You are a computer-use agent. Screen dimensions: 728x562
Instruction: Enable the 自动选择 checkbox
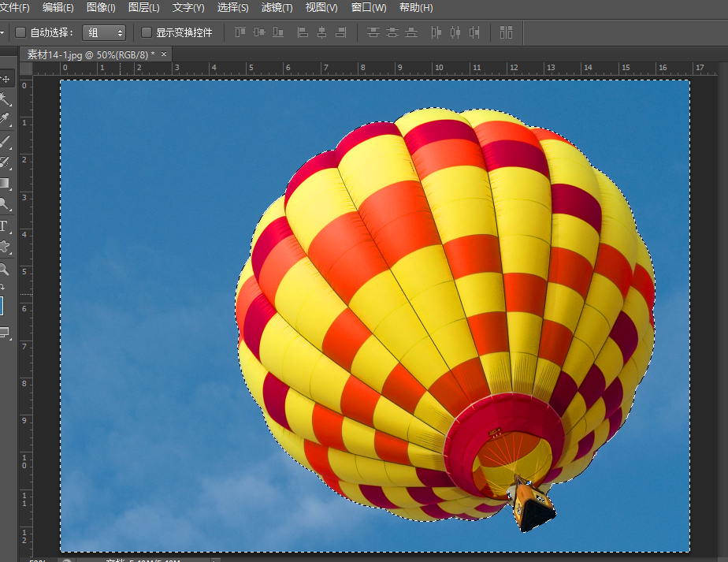click(x=20, y=32)
